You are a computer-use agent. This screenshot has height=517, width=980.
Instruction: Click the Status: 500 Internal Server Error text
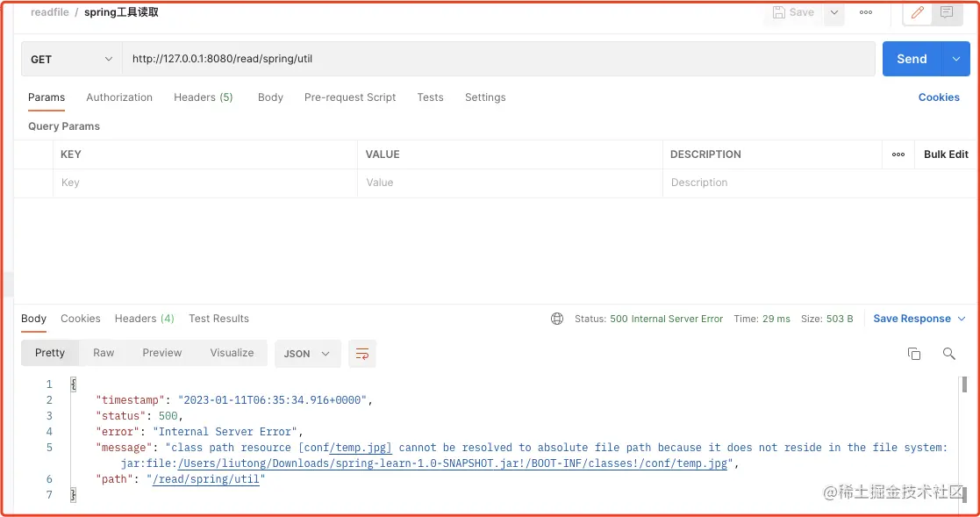(648, 319)
